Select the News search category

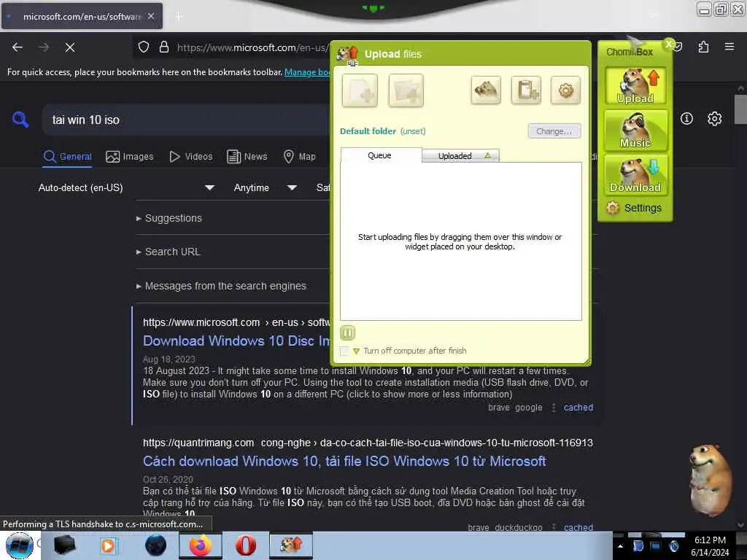pyautogui.click(x=247, y=157)
